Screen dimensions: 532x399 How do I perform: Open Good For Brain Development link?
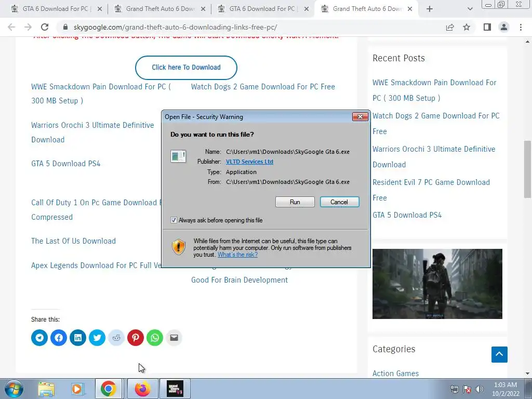pyautogui.click(x=240, y=280)
